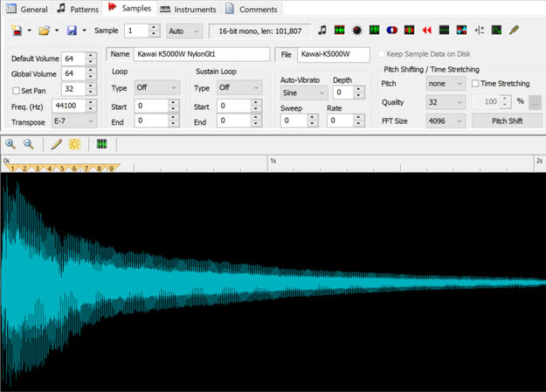Click the yellow starburst toolbar icon
This screenshot has height=392, width=546.
[x=74, y=144]
